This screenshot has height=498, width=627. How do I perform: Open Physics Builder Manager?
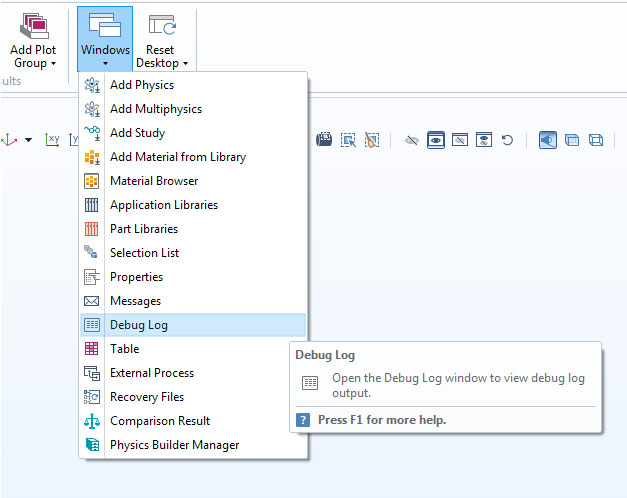pyautogui.click(x=174, y=445)
